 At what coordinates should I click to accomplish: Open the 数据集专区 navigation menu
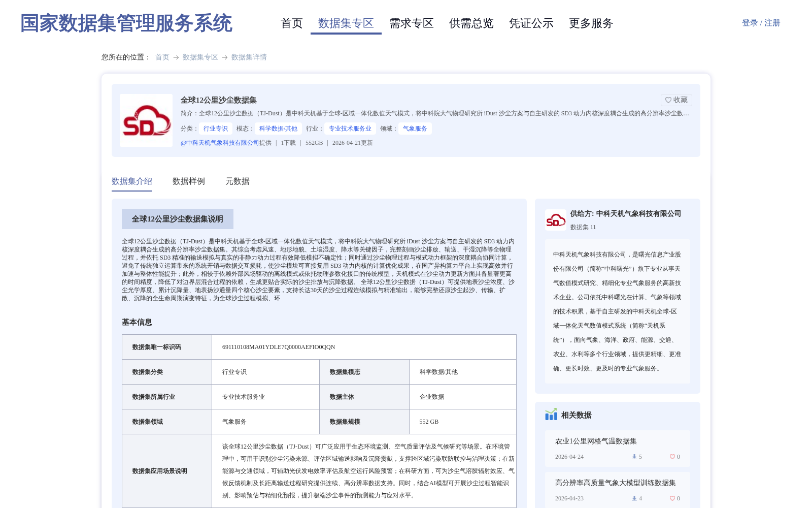[x=346, y=23]
